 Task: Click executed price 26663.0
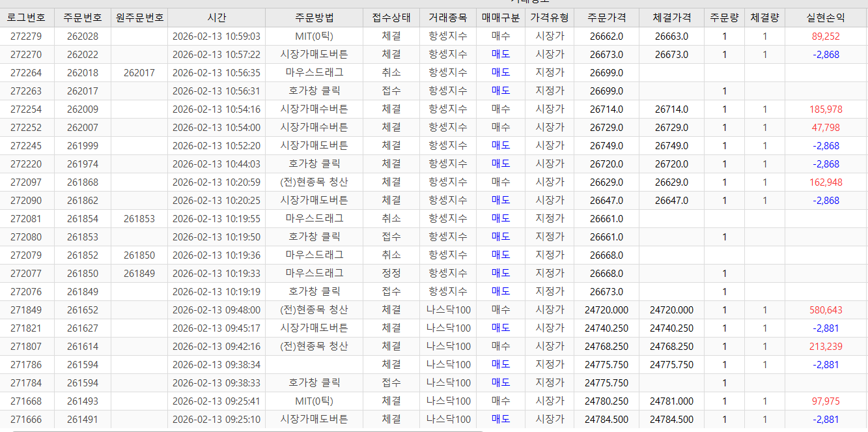[x=671, y=36]
